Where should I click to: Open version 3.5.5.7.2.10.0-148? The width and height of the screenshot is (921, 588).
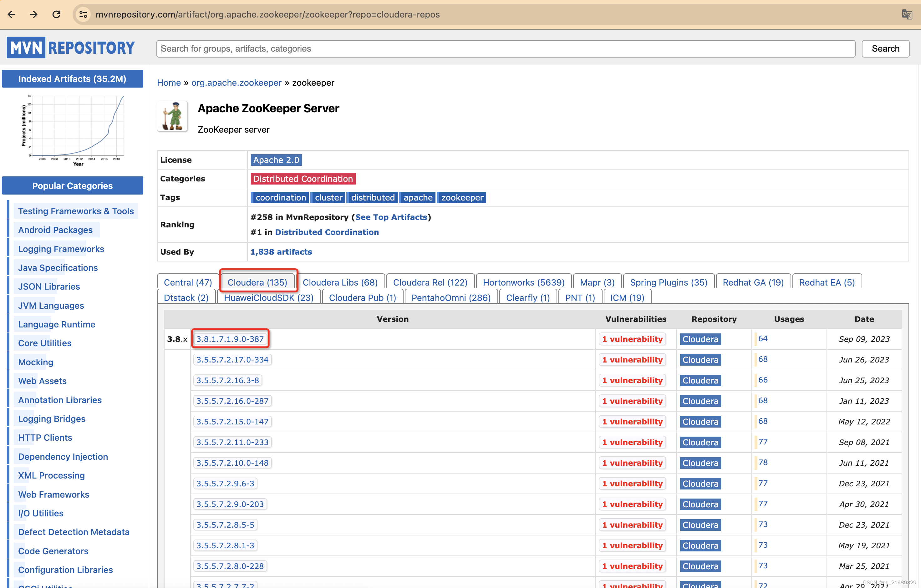[232, 463]
